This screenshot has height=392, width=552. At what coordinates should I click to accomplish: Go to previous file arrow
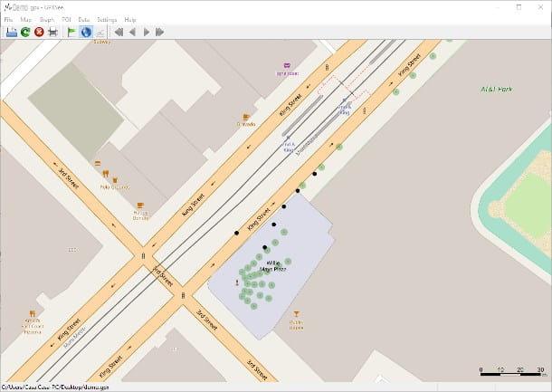(x=132, y=32)
